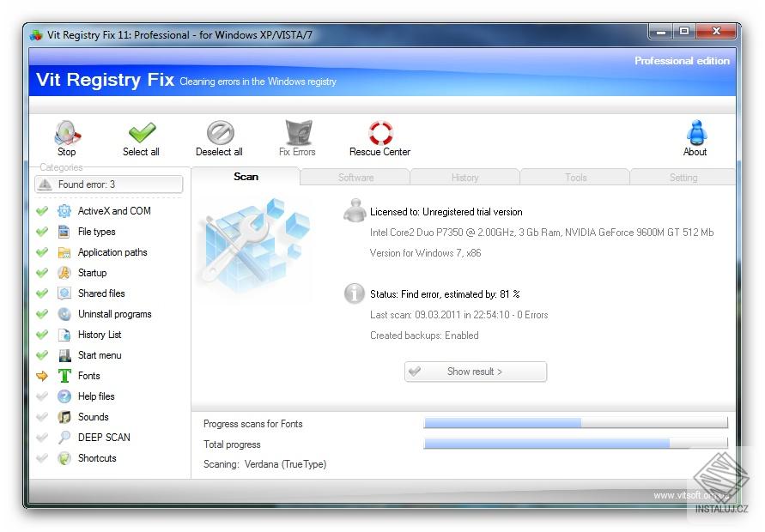Click the Shortcuts category checkmark

point(42,458)
